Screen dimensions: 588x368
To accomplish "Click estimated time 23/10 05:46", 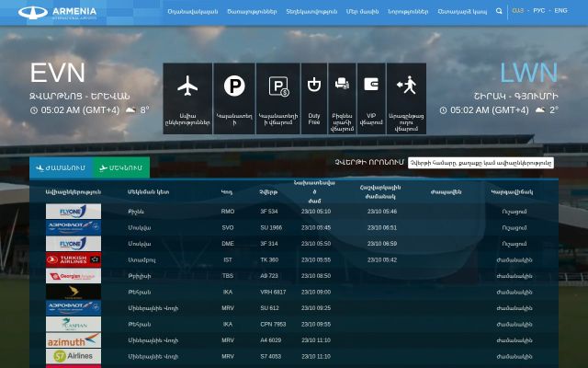I will pyautogui.click(x=382, y=212).
